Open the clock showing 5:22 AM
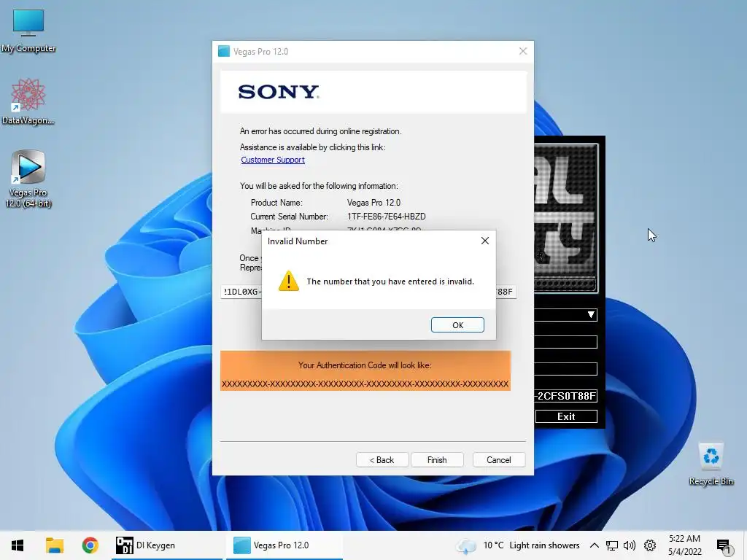Viewport: 747px width, 560px height. [684, 545]
